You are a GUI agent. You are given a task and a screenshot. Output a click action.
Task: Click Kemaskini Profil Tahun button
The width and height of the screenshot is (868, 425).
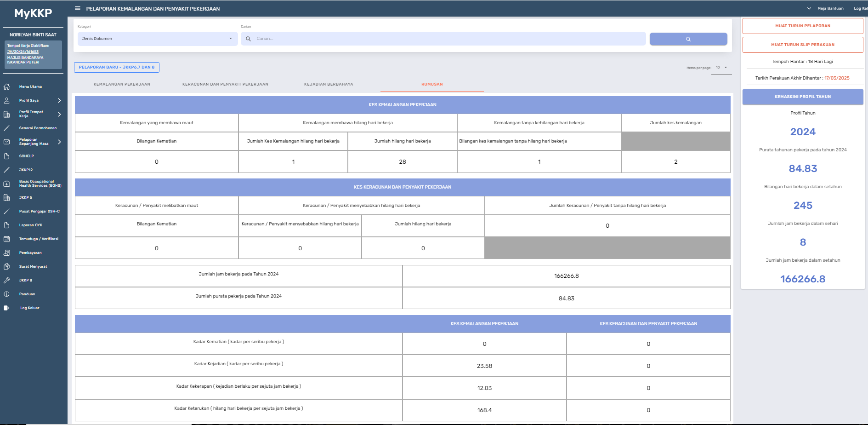(802, 97)
